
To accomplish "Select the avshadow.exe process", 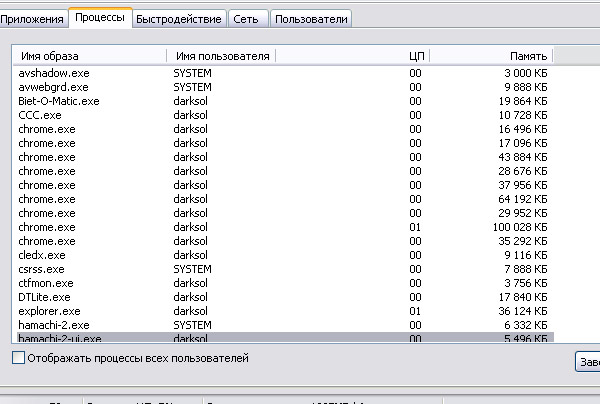I will point(284,73).
